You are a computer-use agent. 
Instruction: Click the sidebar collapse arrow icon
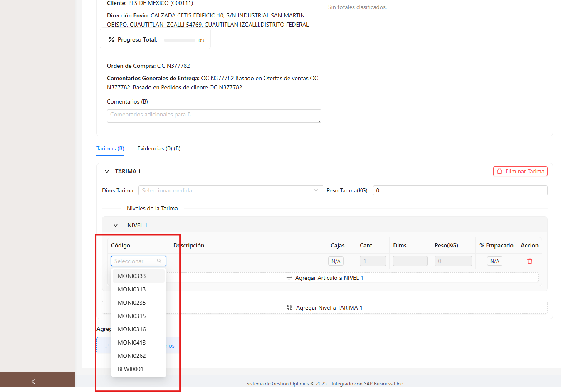[33, 382]
